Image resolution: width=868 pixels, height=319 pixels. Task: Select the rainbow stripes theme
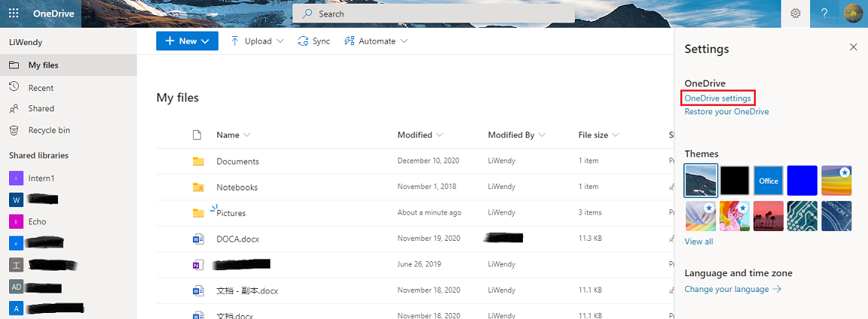coord(836,181)
